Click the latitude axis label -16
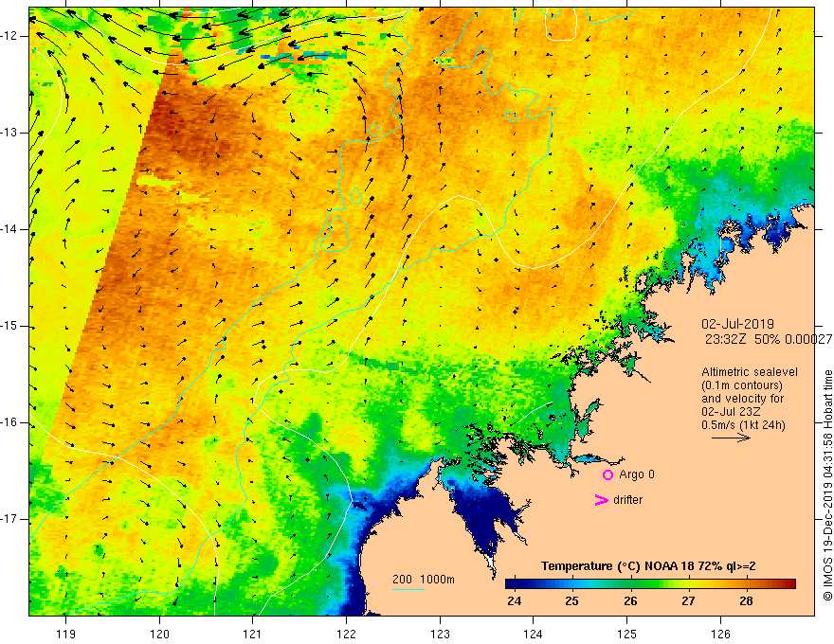This screenshot has height=644, width=834. 10,422
